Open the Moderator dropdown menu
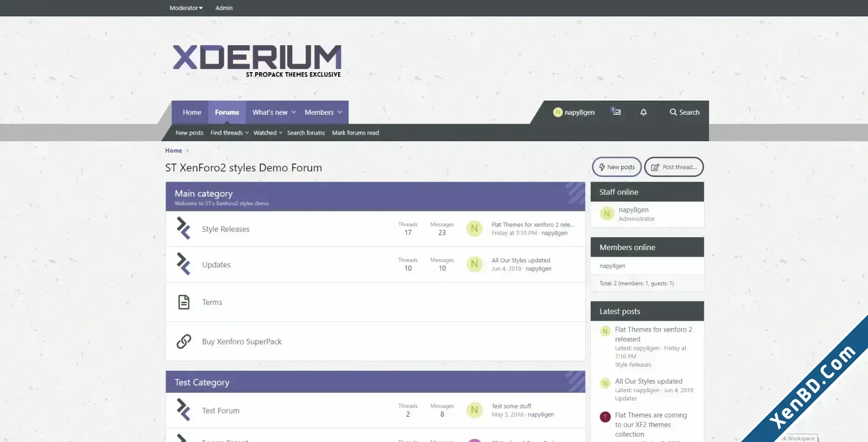The image size is (868, 442). click(186, 8)
